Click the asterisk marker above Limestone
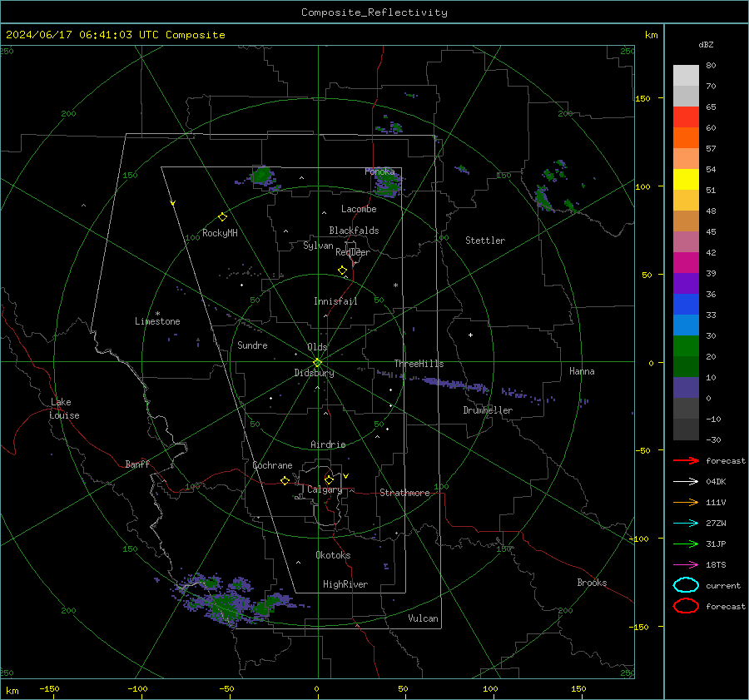749x700 pixels. 157,314
